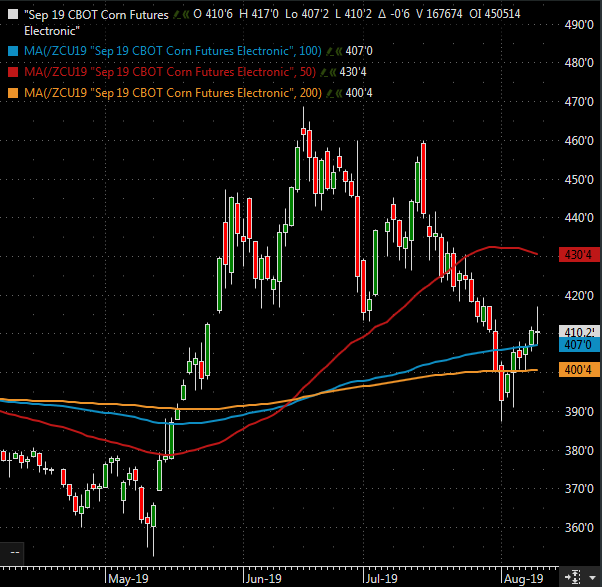Screen dimensions: 602x587
Task: Click the blue swatch of the MA 100 study
Action: tap(13, 51)
